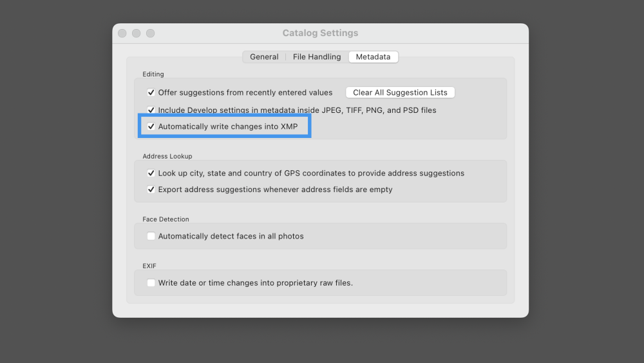This screenshot has height=363, width=644.
Task: Click the 'Automatically detect faces' label text
Action: pos(231,236)
